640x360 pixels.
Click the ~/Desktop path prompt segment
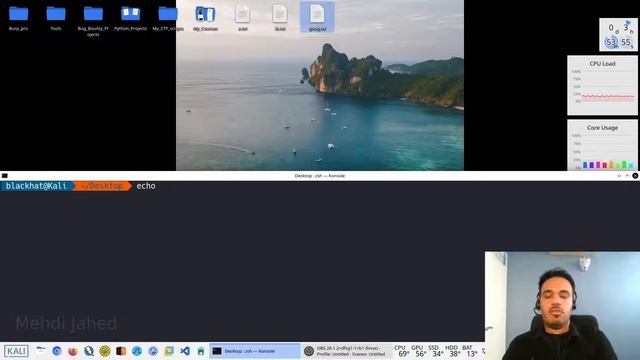[x=102, y=186]
